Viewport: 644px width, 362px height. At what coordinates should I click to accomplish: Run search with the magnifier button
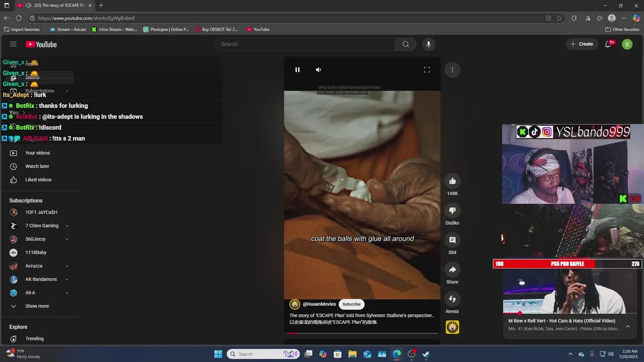click(406, 44)
